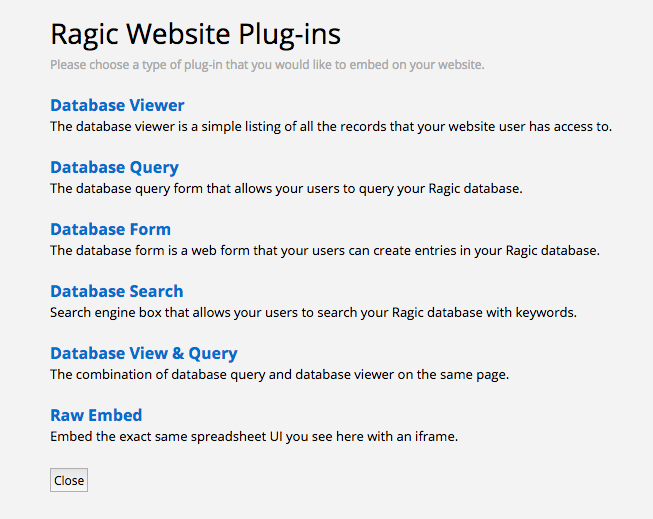The height and width of the screenshot is (519, 653).
Task: Click the Ragic Website Plug-ins heading
Action: pyautogui.click(x=195, y=34)
